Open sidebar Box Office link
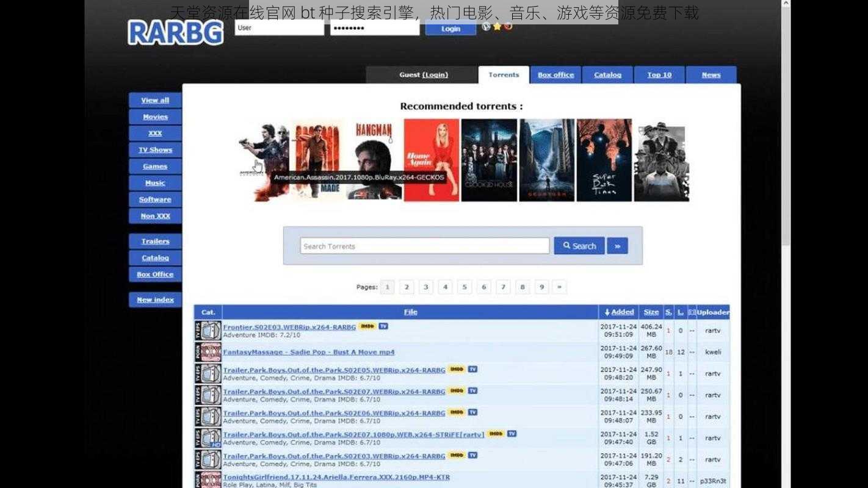868x488 pixels. [155, 274]
